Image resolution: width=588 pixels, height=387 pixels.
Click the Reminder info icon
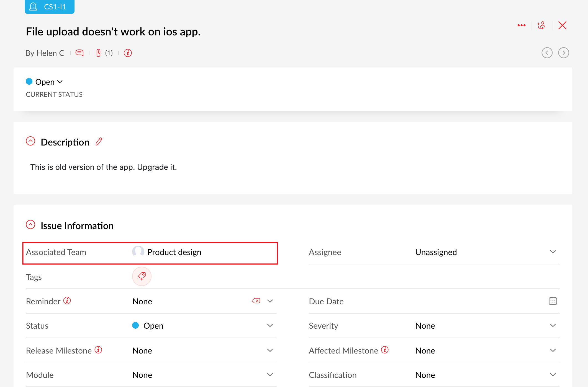[67, 301]
